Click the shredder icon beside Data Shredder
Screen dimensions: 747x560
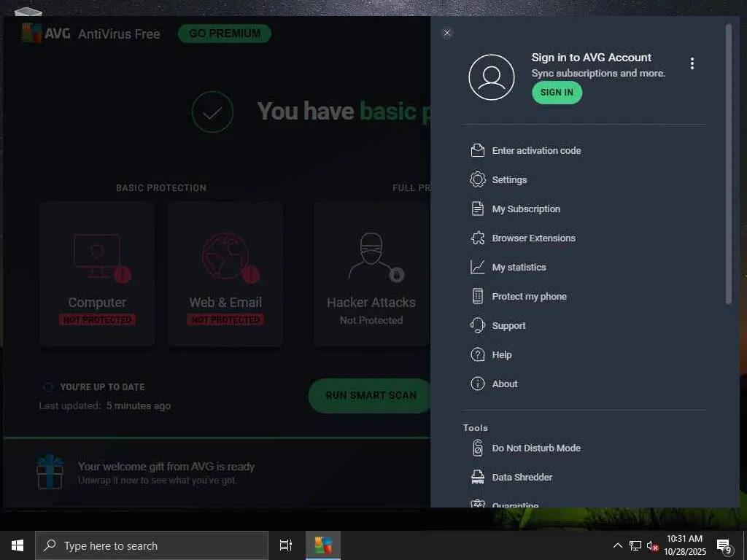click(477, 477)
